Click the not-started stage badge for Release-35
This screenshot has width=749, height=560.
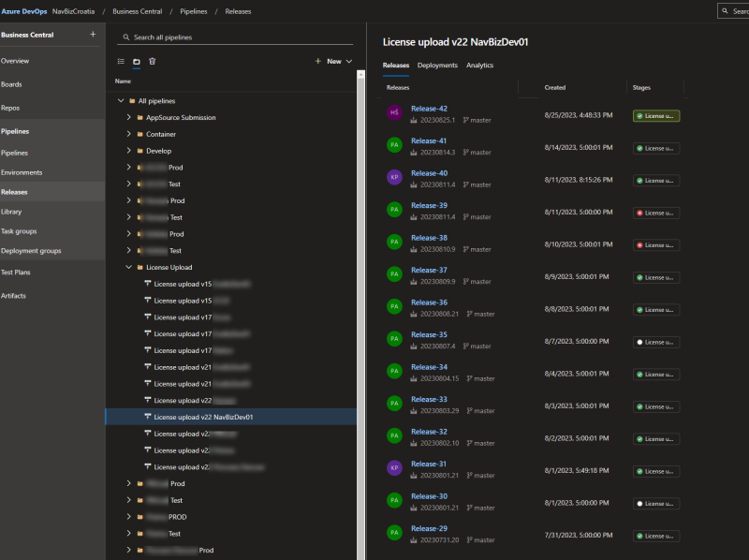(x=656, y=343)
